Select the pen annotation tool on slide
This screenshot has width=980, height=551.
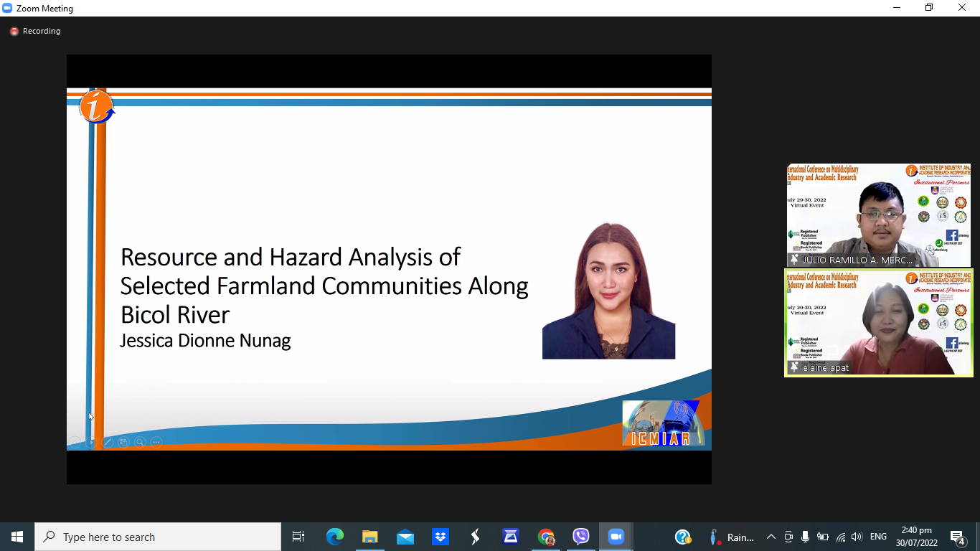pyautogui.click(x=108, y=442)
